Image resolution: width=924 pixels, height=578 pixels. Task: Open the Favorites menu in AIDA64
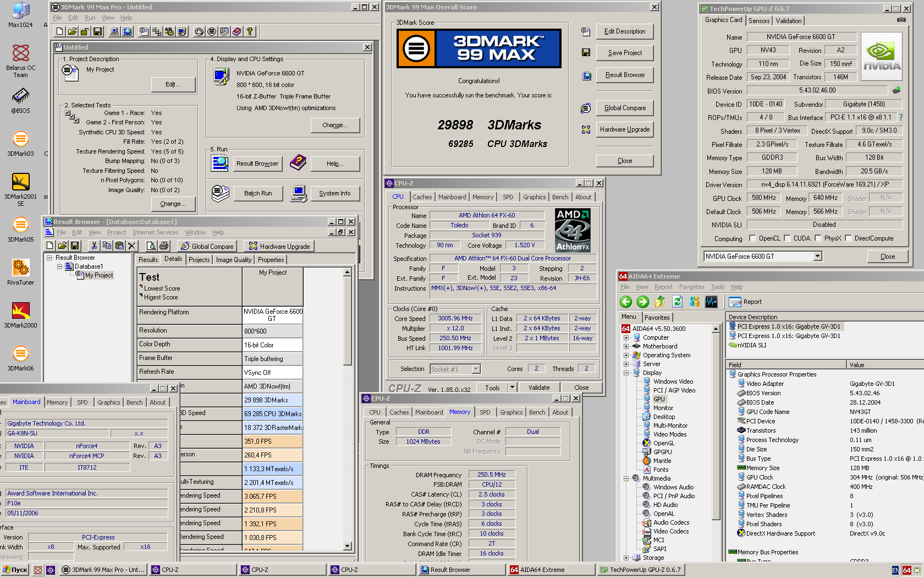click(x=691, y=287)
